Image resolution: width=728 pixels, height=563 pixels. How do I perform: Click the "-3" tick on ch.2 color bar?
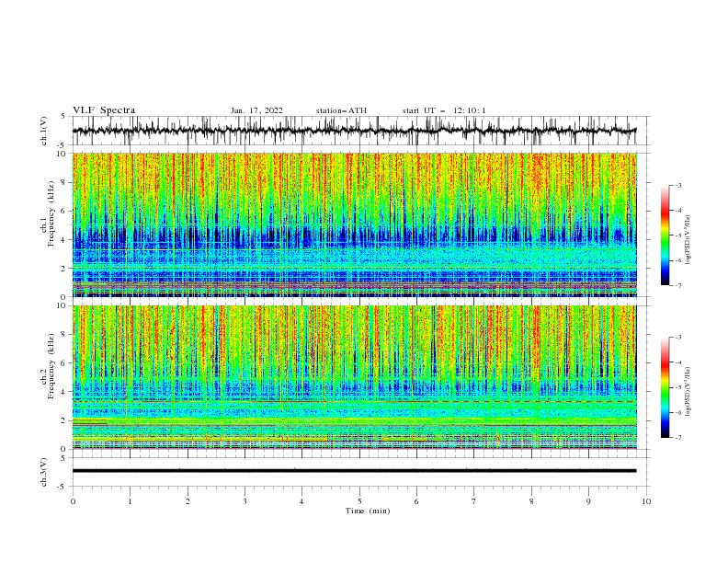tap(678, 338)
